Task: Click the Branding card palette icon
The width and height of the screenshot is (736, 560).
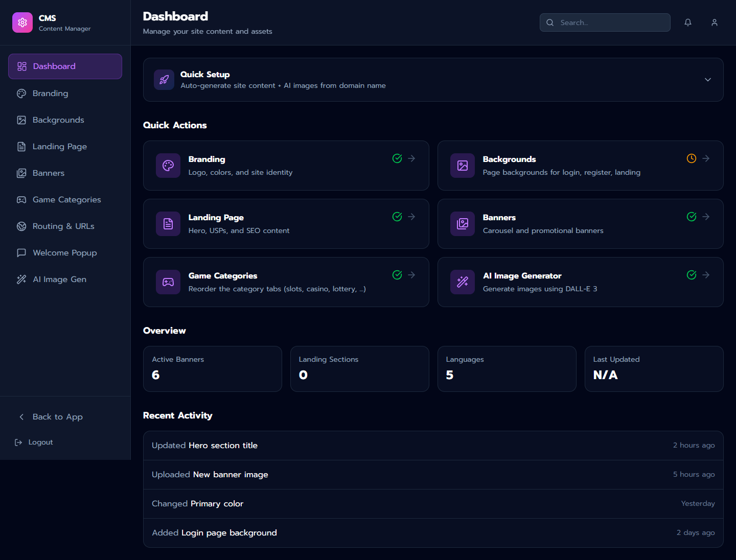Action: pos(168,166)
